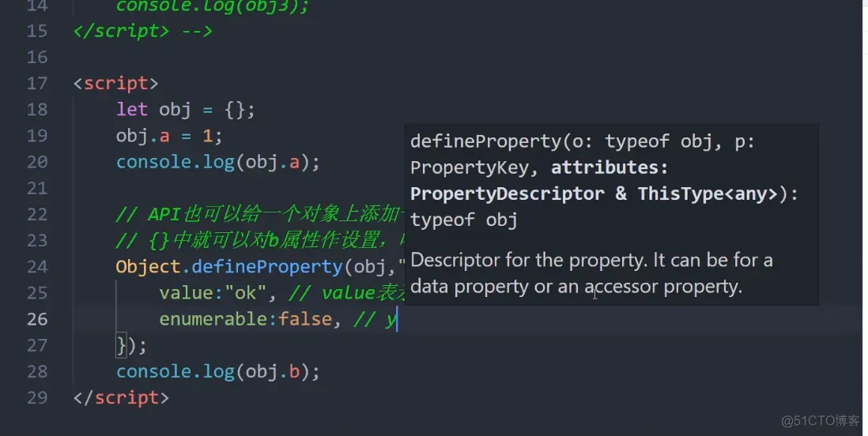Click 'let obj = {};' on line 18
The image size is (868, 436).
click(186, 110)
